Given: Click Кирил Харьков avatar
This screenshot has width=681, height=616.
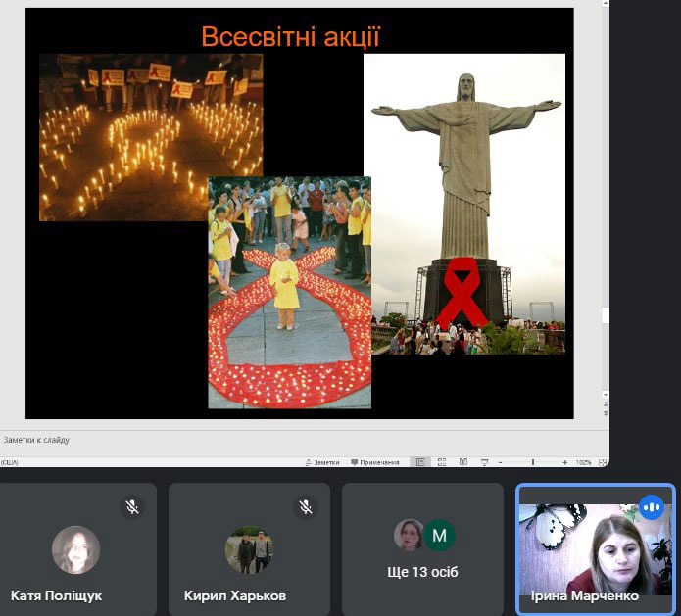Looking at the screenshot, I should (x=249, y=549).
